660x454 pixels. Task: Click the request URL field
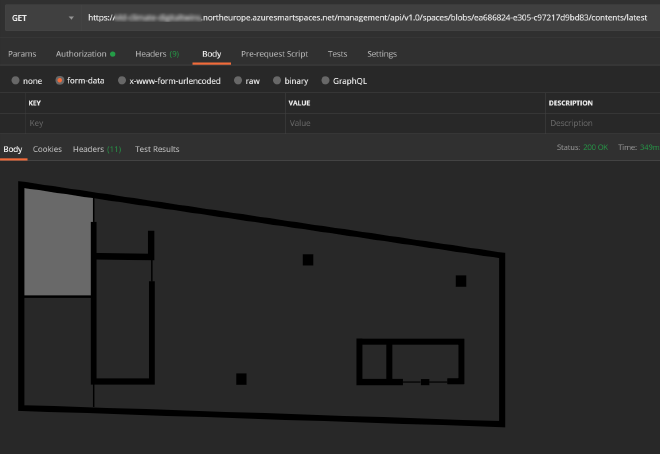[x=369, y=18]
